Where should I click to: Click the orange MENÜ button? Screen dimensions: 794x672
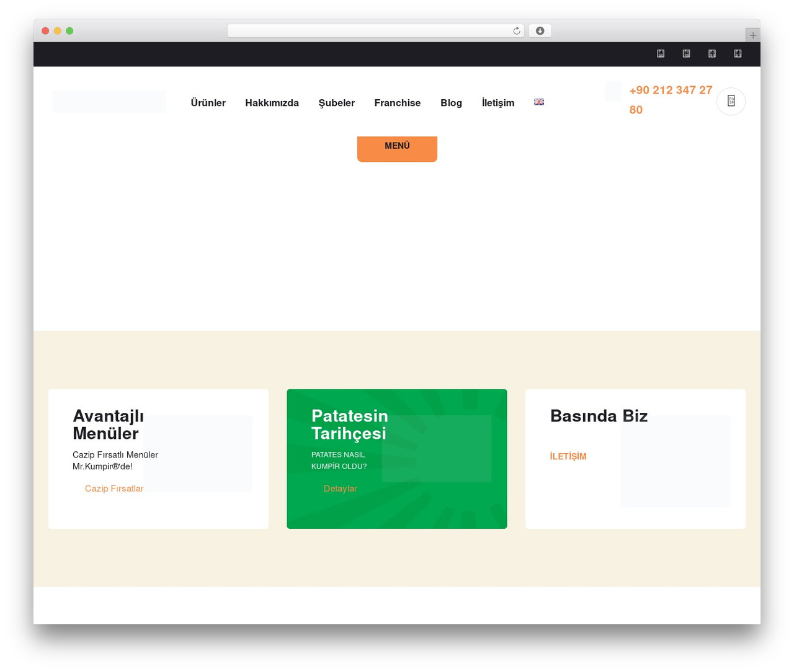(397, 149)
